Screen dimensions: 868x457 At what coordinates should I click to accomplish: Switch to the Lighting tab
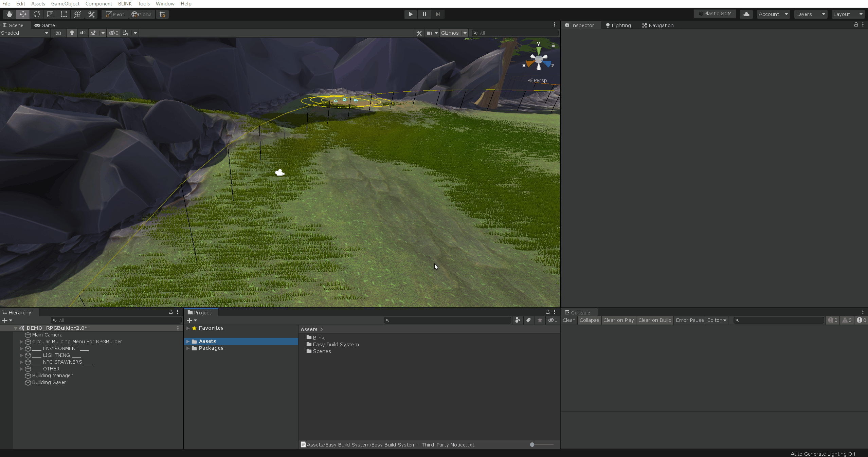point(618,25)
